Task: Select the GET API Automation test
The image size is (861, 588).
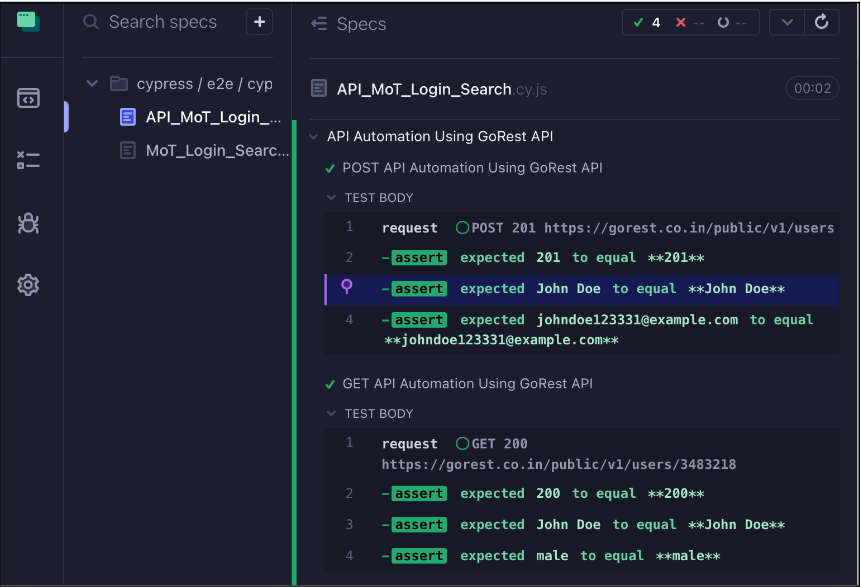Action: [467, 384]
